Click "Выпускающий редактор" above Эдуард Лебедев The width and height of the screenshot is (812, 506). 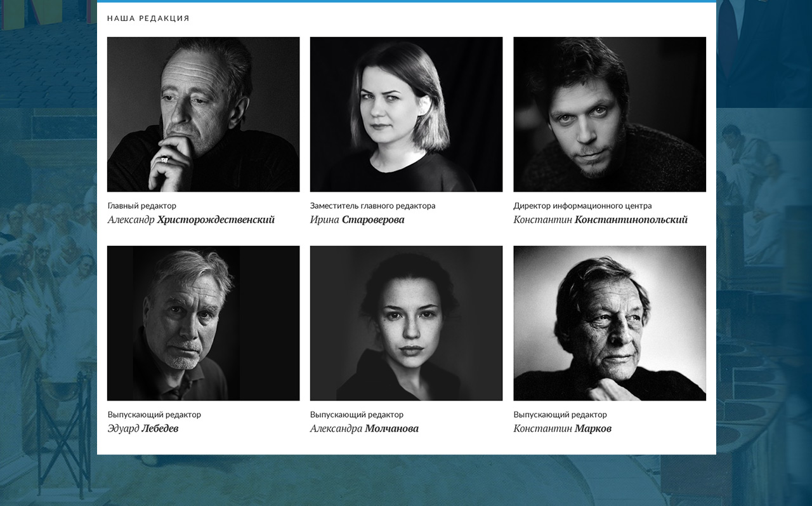[154, 415]
